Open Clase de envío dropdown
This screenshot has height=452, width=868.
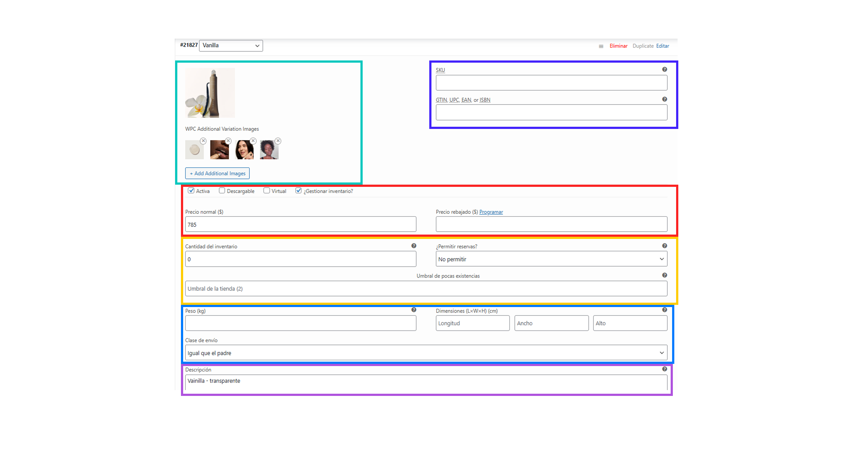tap(426, 353)
